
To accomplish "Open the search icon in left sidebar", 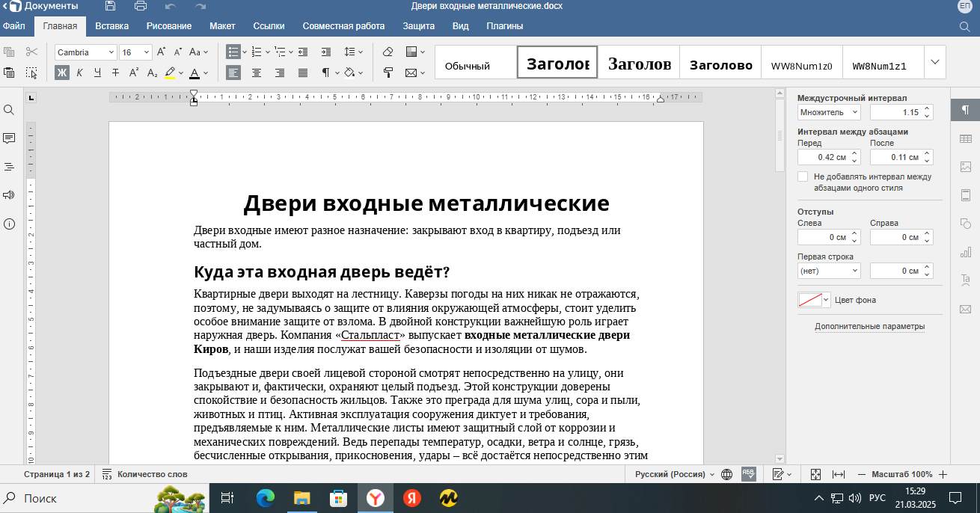I will (9, 110).
